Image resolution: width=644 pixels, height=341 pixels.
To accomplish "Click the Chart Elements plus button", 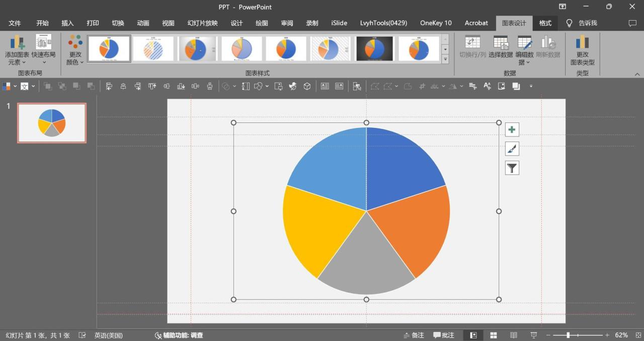I will (512, 130).
